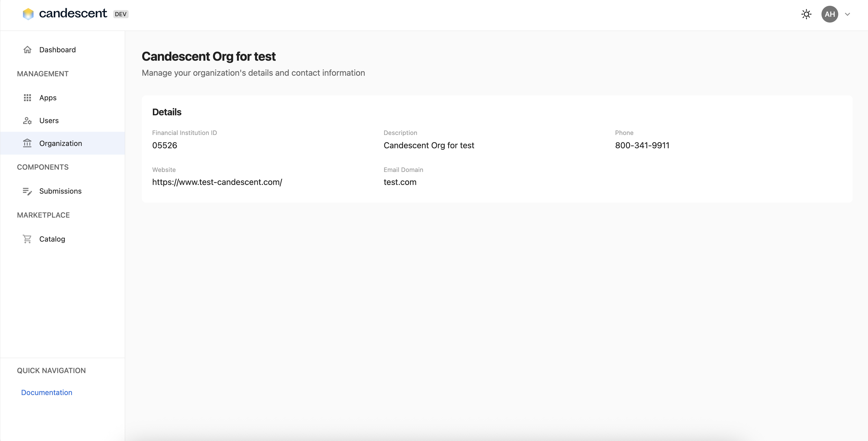Select the Organization bank icon

pyautogui.click(x=27, y=143)
